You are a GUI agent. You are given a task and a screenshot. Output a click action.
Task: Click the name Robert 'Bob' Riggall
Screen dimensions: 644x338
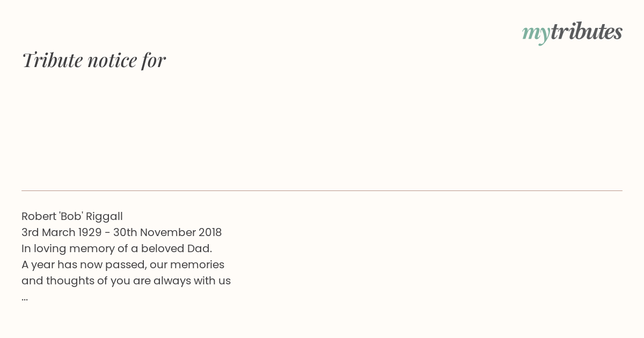click(72, 216)
